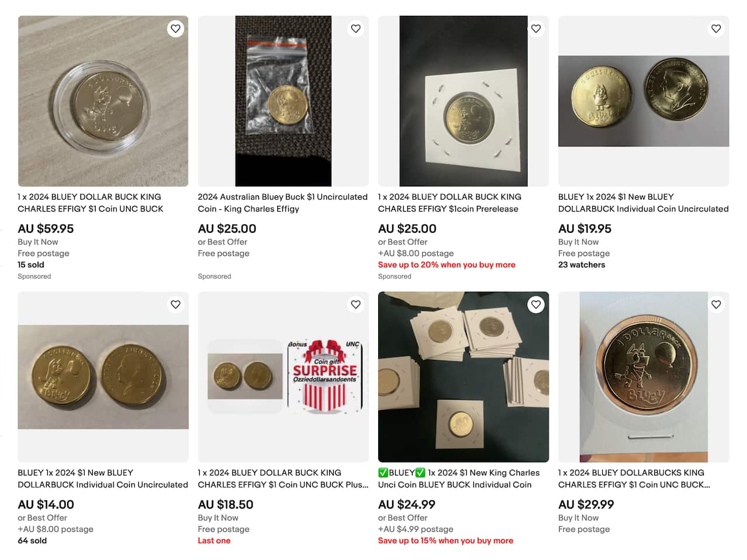Watch the Prerelease $1 coin listing via heart
The width and height of the screenshot is (747, 560).
[536, 29]
